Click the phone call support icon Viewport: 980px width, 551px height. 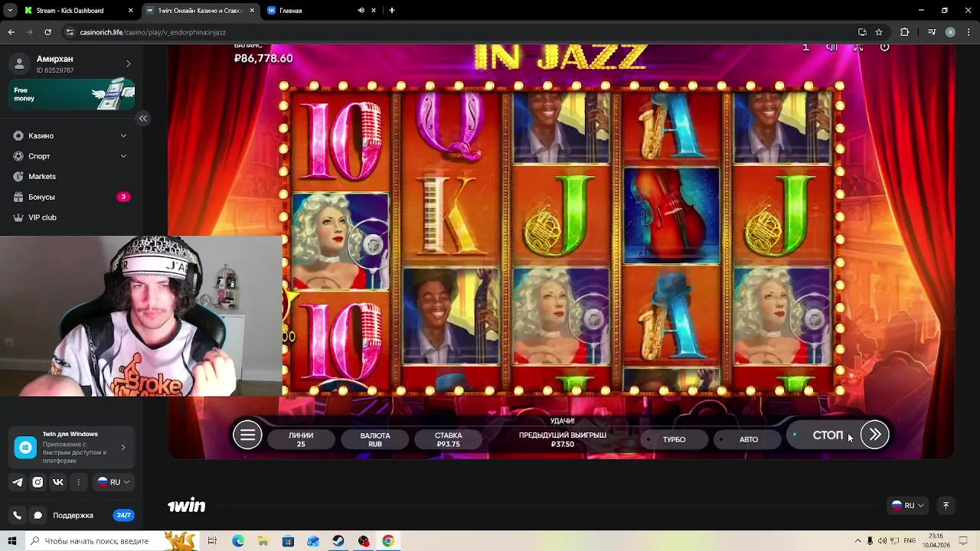(x=18, y=516)
